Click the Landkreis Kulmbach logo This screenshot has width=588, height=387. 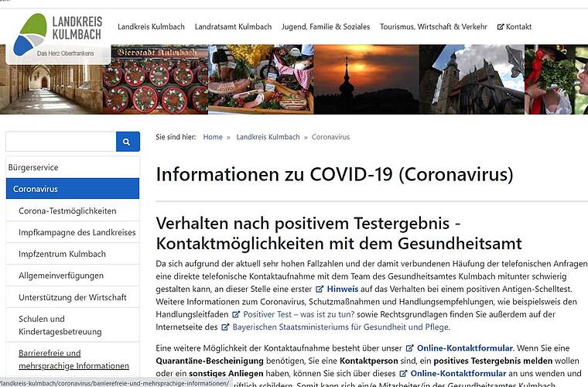pos(58,33)
